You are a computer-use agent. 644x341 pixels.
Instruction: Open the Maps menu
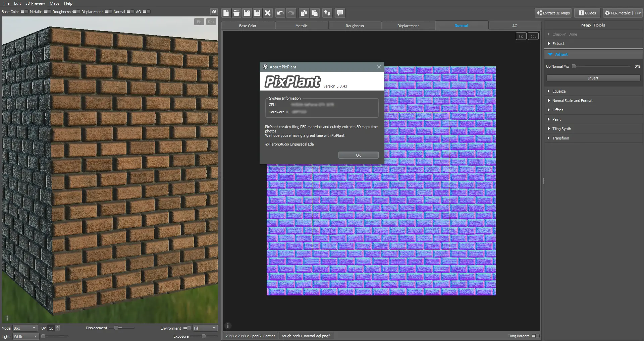(54, 3)
